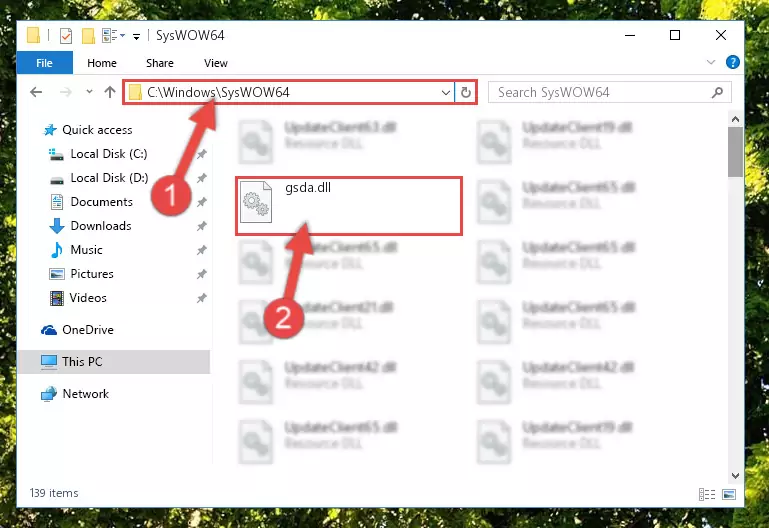Image resolution: width=769 pixels, height=528 pixels.
Task: Switch to the View ribbon tab
Action: click(215, 63)
